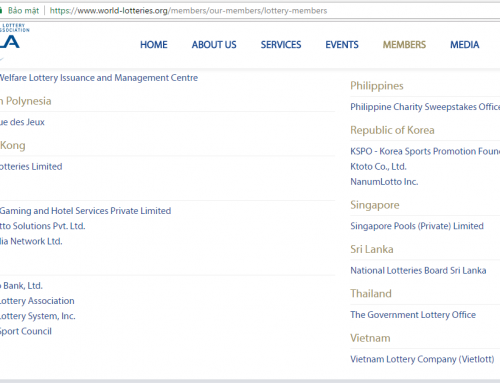
Task: Open Gaming and Hotel Services Private Limited
Action: tap(85, 211)
